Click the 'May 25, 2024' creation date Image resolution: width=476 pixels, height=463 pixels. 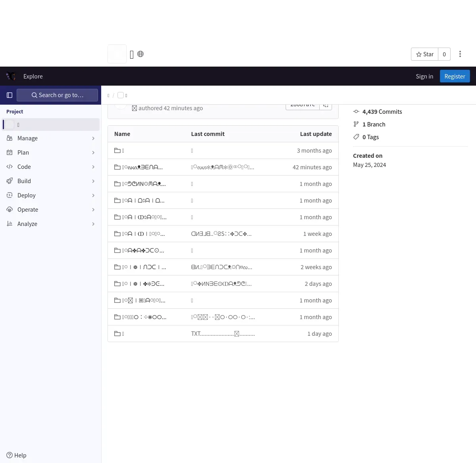(x=369, y=165)
